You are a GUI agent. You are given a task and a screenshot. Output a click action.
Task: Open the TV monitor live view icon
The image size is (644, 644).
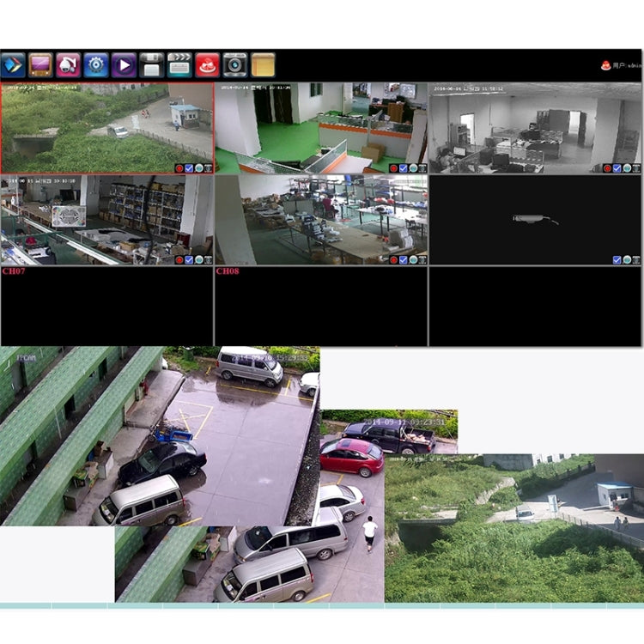tap(40, 65)
